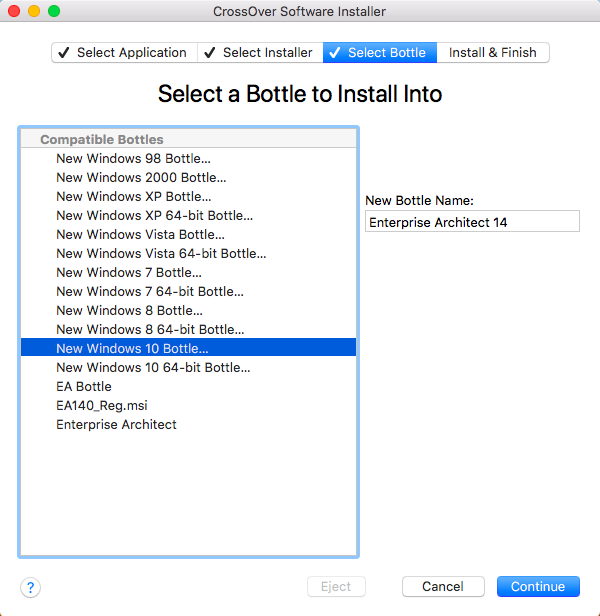The width and height of the screenshot is (600, 616).
Task: Switch to the Select Application tab
Action: 124,53
